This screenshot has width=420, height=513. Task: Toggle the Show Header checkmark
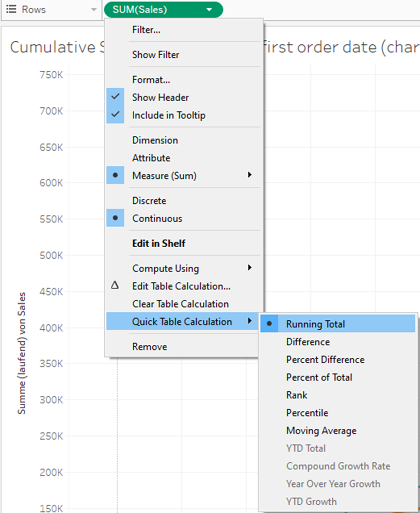(115, 97)
